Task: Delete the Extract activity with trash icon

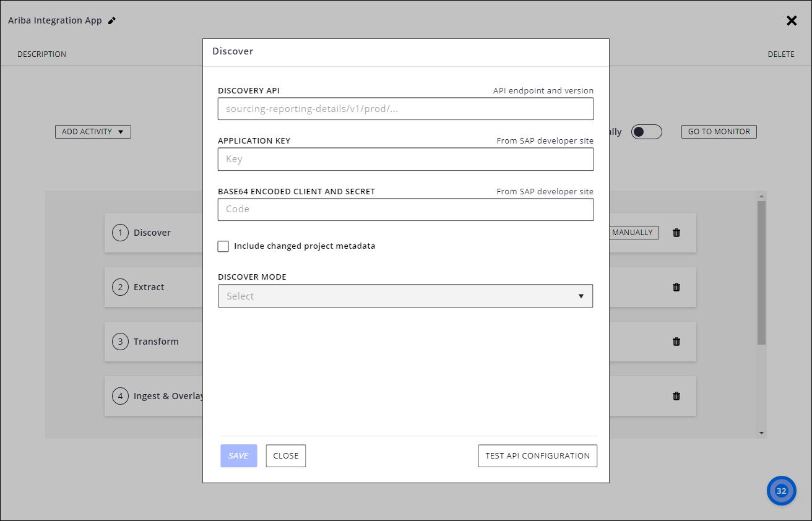Action: [x=676, y=287]
